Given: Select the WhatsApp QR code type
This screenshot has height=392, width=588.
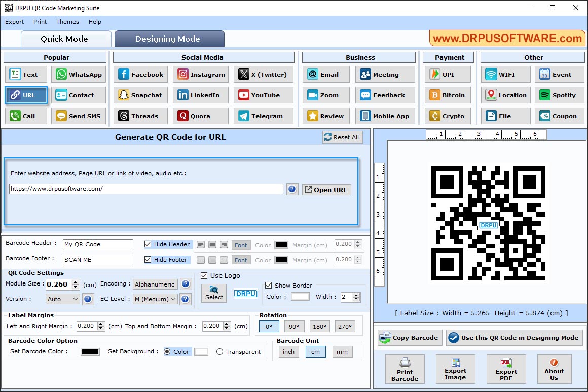Looking at the screenshot, I should pyautogui.click(x=78, y=74).
